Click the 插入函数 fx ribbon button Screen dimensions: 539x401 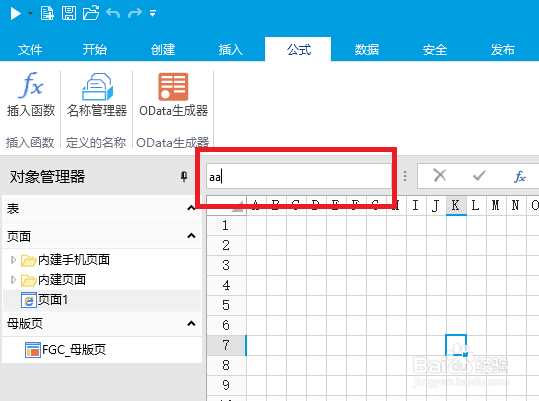point(31,94)
